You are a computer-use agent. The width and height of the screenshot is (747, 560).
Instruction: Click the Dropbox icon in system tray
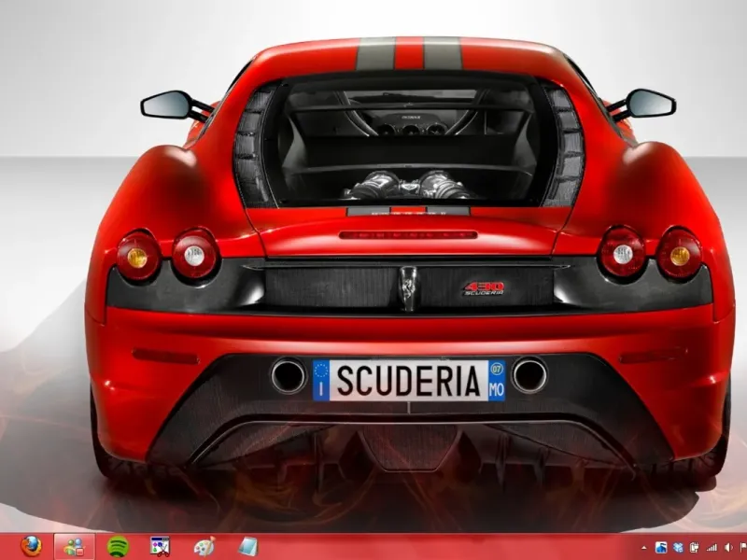point(679,547)
